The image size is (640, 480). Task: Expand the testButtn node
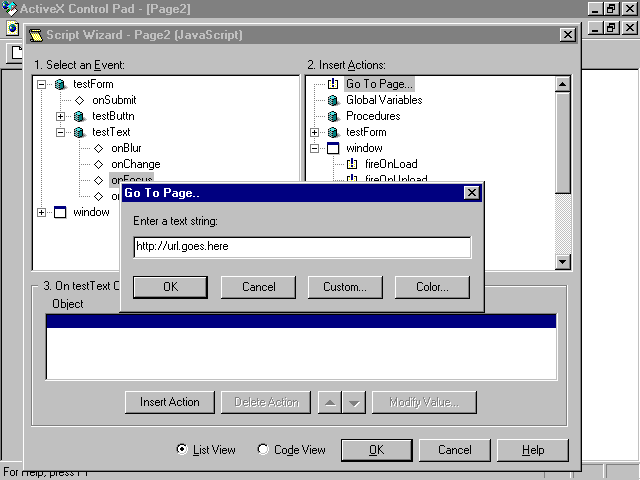coord(61,116)
